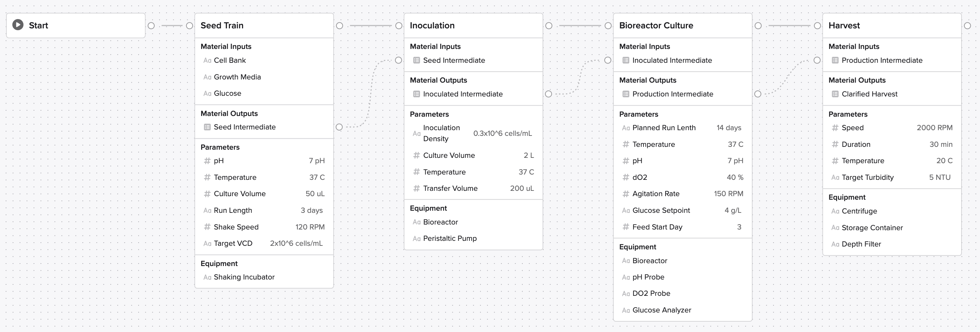Image resolution: width=980 pixels, height=332 pixels.
Task: Click the Start play icon
Action: pos(17,25)
